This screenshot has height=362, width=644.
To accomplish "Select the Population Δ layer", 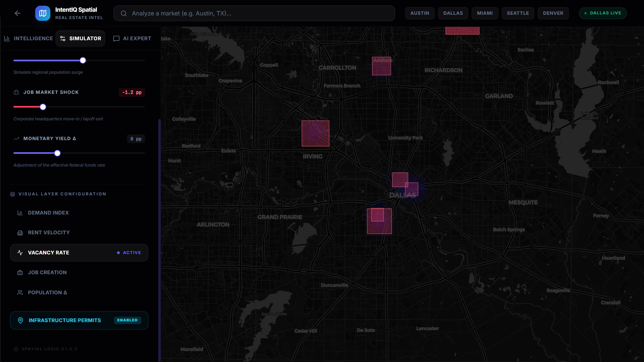I will click(47, 293).
